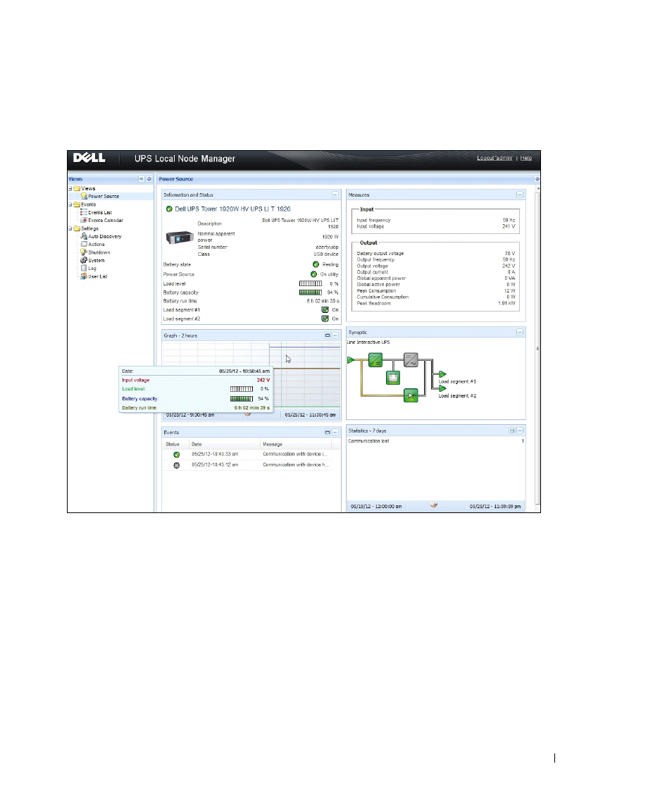672x807 pixels.
Task: Click the Load segment #2 outlet icon
Action: coord(325,319)
